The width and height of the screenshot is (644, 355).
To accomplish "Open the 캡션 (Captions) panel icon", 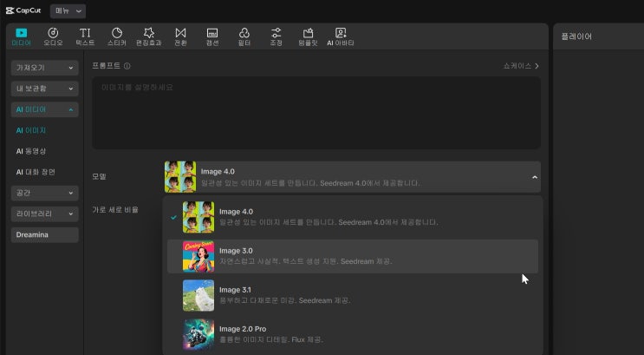I will point(212,33).
